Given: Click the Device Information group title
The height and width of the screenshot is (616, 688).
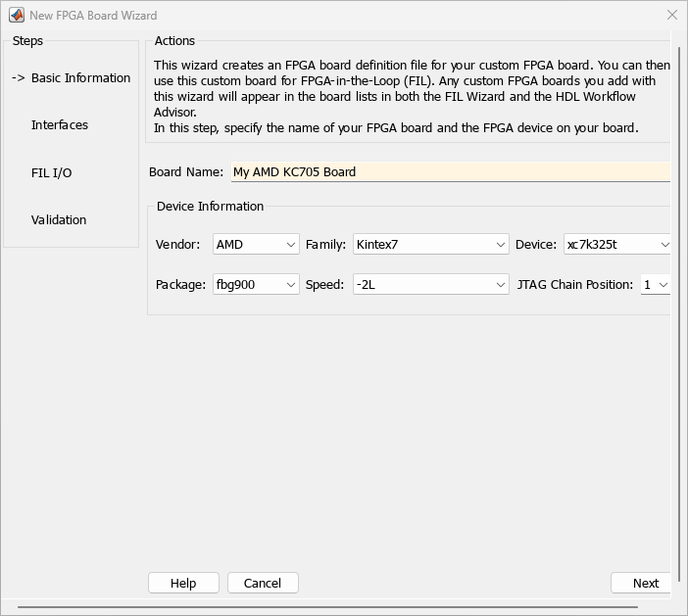Looking at the screenshot, I should click(210, 207).
